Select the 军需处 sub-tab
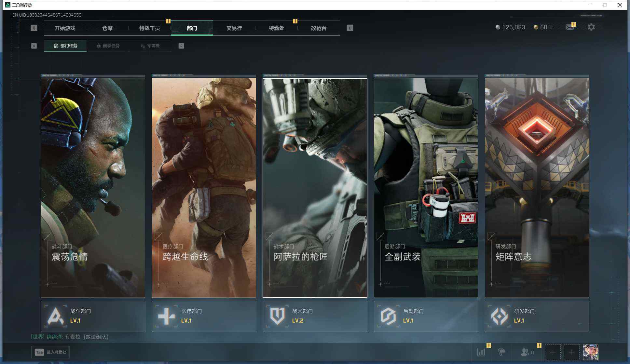630x364 pixels. [150, 46]
